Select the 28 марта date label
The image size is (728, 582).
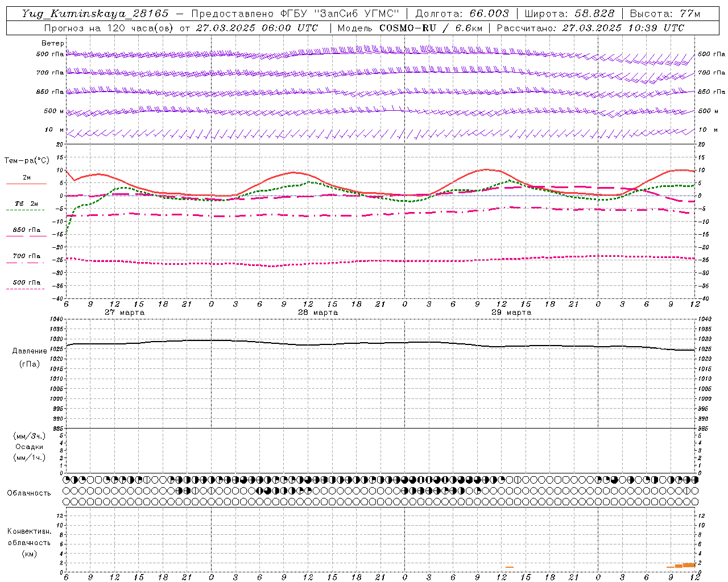click(x=318, y=313)
